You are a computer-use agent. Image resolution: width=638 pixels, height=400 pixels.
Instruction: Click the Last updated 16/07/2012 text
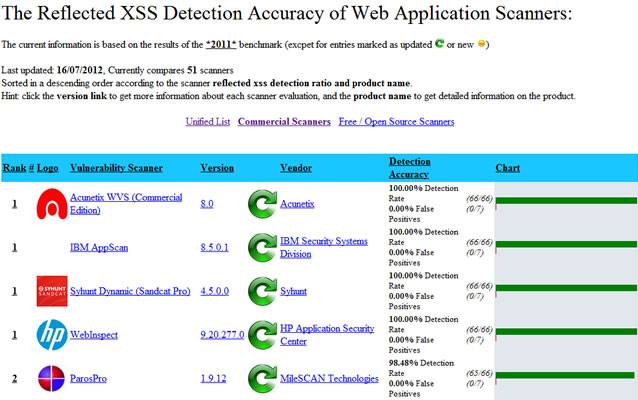[x=52, y=70]
